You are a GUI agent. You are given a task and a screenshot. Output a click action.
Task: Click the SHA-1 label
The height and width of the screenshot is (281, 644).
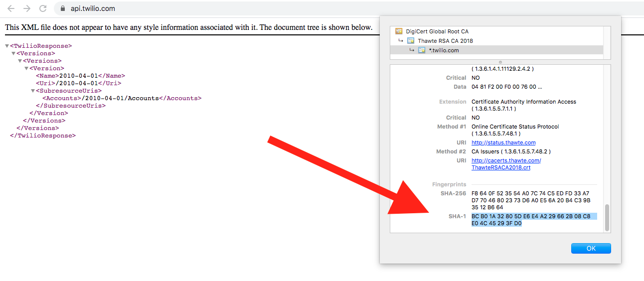[458, 216]
